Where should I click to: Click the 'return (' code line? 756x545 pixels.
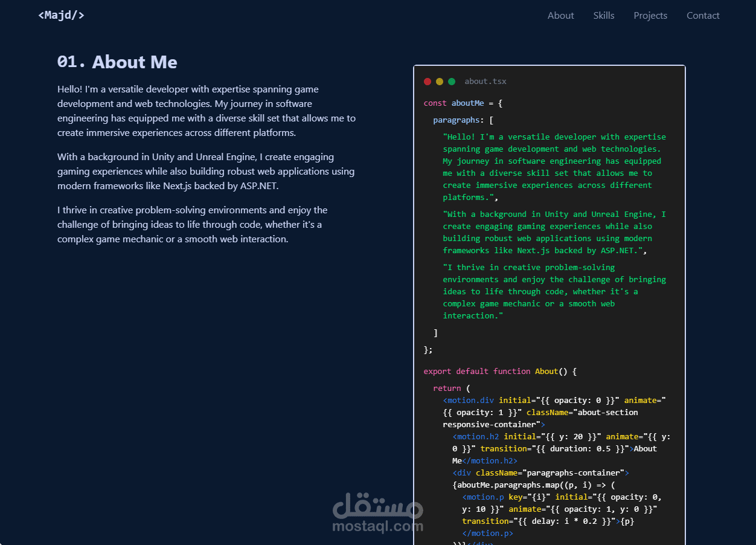(451, 389)
